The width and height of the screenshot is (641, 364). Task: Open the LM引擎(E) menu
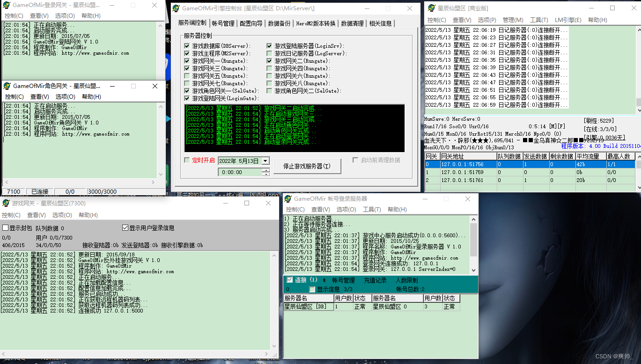568,20
